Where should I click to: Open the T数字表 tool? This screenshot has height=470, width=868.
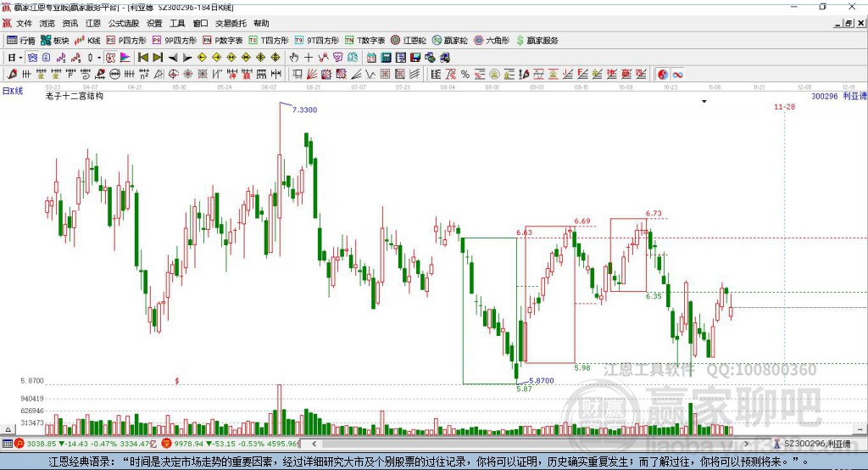(x=364, y=41)
